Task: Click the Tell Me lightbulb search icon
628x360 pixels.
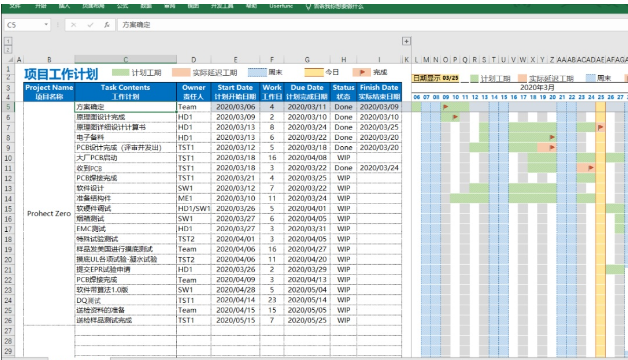Action: click(x=308, y=6)
